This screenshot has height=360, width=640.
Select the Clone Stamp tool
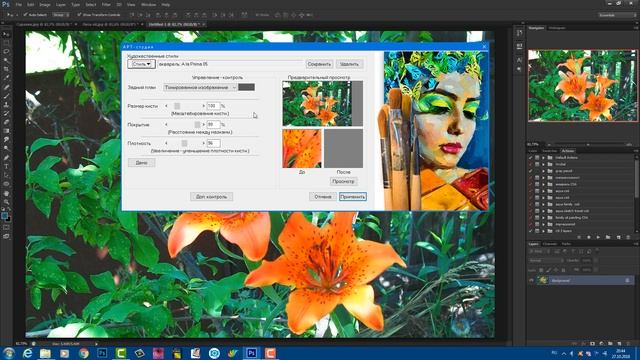click(6, 104)
